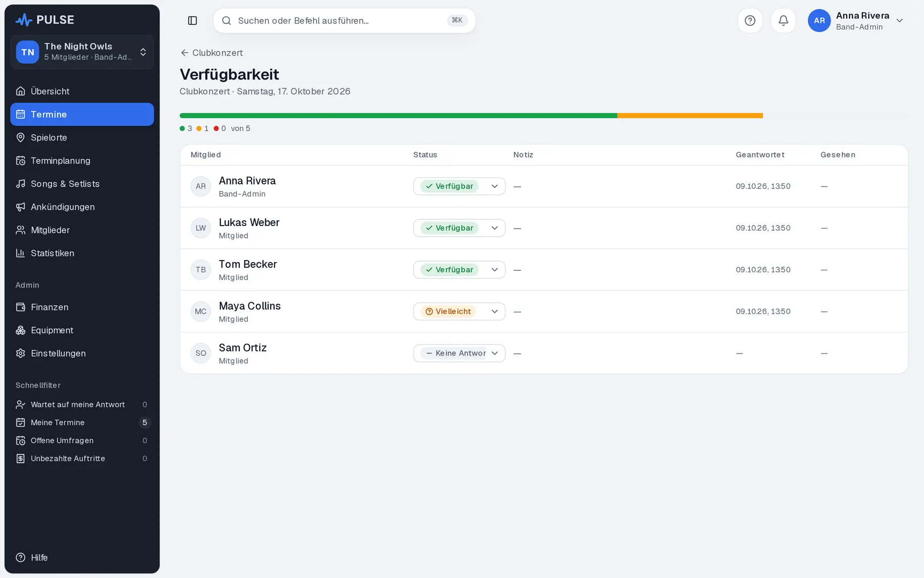The height and width of the screenshot is (578, 924).
Task: Click the Unbezahlte Auftritte receipt icon
Action: 21,458
